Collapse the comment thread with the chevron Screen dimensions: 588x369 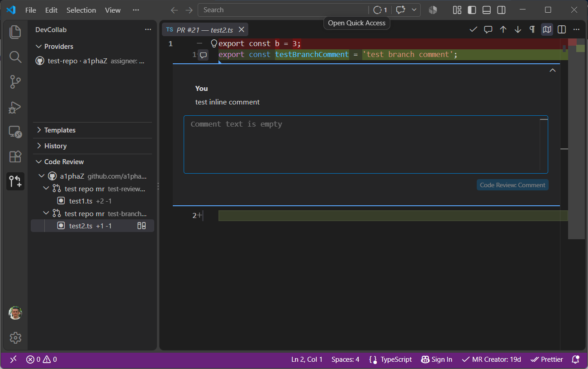point(552,70)
